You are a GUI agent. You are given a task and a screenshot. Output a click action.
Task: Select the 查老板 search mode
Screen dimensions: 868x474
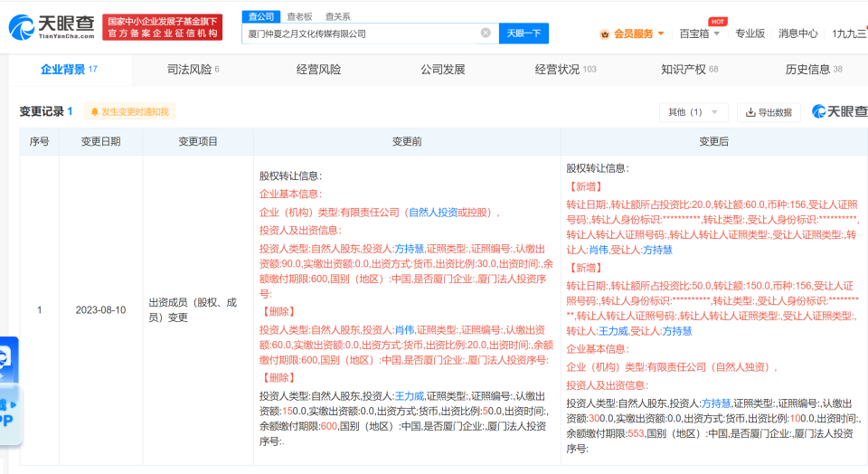pos(299,16)
